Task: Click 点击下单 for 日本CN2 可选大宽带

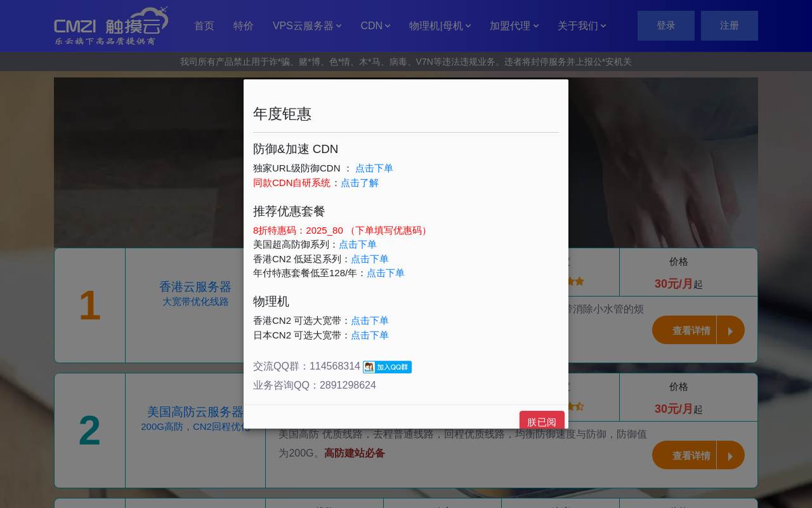Action: [x=370, y=335]
